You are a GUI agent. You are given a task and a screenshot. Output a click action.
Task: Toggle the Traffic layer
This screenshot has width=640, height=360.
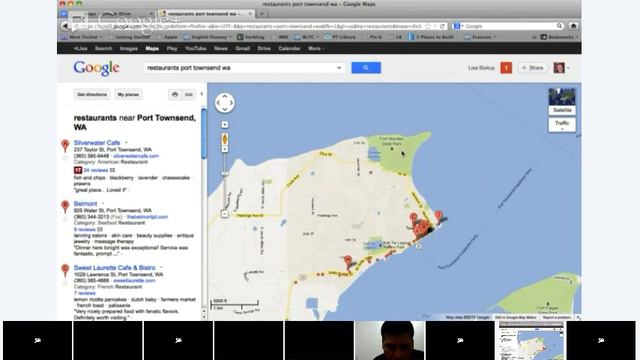pos(562,124)
